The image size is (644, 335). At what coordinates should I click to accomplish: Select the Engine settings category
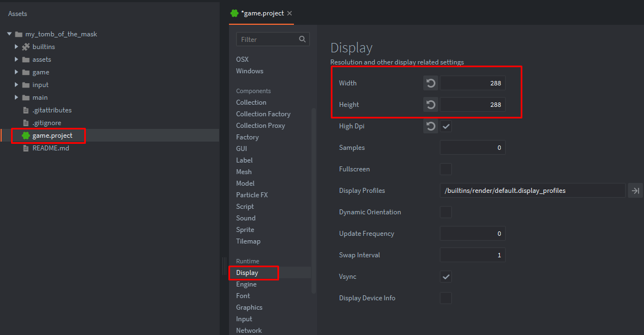[x=246, y=284]
